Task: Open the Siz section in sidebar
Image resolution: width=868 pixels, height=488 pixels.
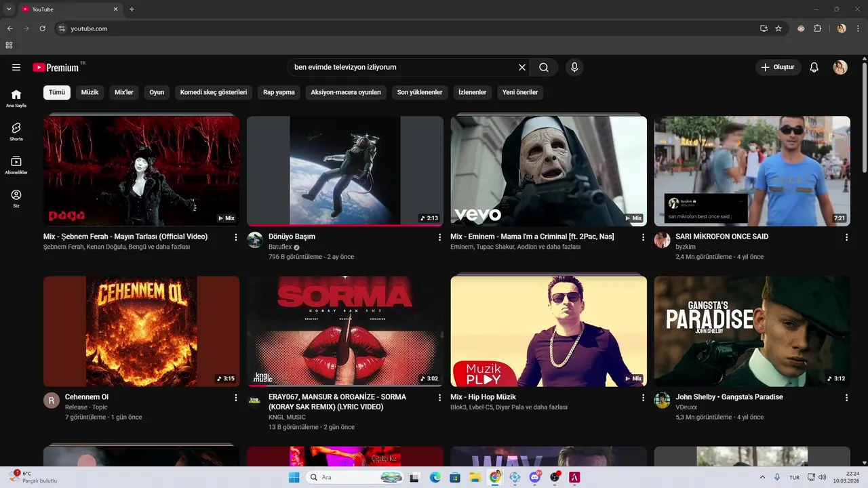Action: coord(16,199)
